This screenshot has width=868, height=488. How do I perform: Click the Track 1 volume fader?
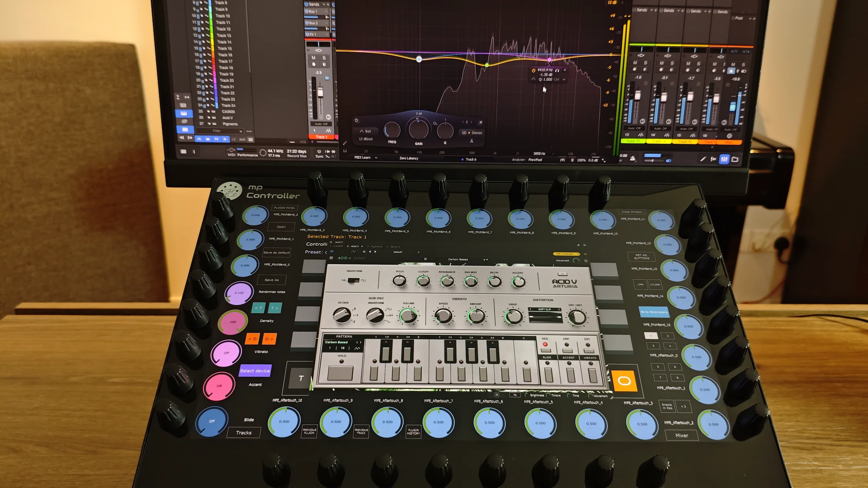tap(320, 93)
